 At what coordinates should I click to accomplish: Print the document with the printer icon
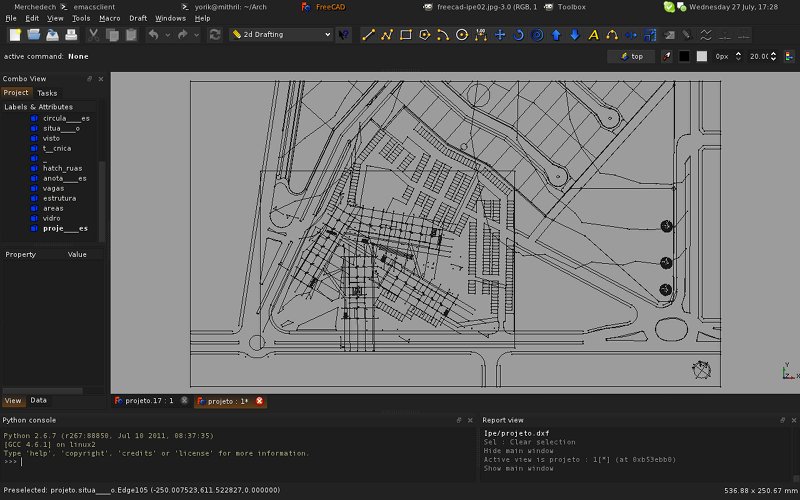(x=71, y=35)
